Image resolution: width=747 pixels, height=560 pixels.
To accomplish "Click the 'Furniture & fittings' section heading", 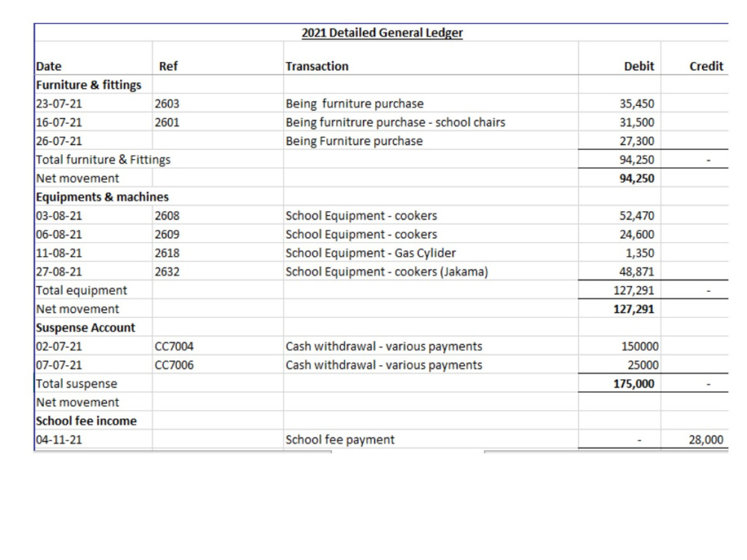I will click(89, 85).
